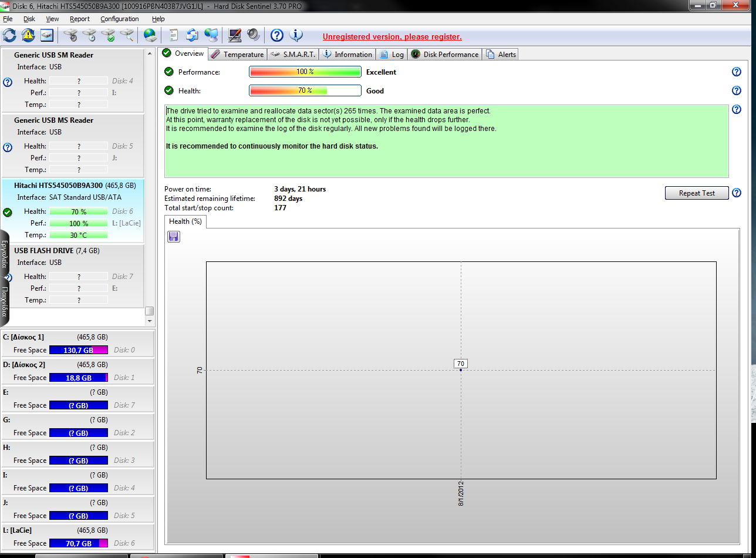This screenshot has width=756, height=558.
Task: Open the View menu
Action: (52, 19)
